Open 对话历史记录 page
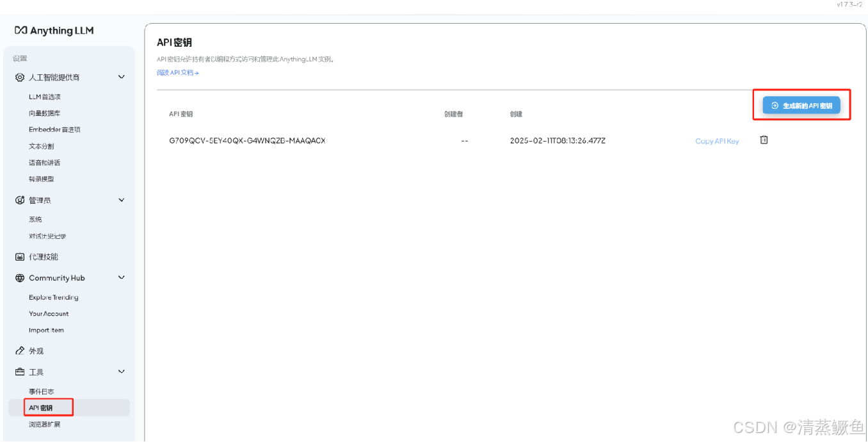 (47, 236)
